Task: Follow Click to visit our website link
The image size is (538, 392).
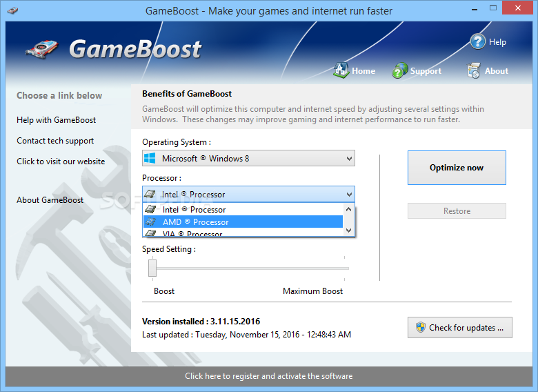Action: point(61,161)
